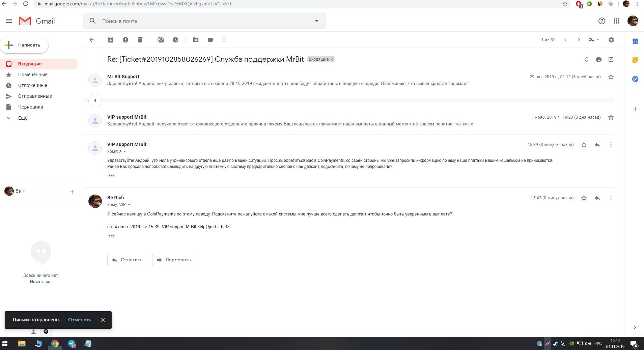Show trimmed content in VIP support message

(x=111, y=175)
